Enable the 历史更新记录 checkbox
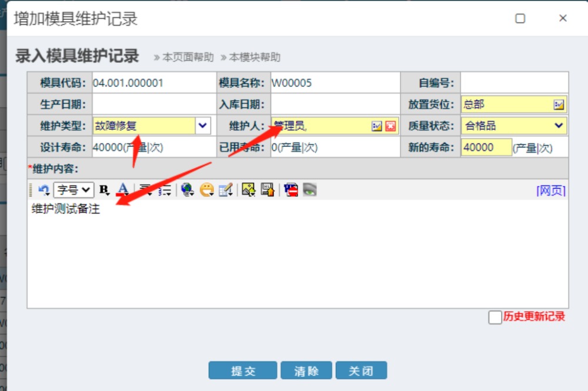This screenshot has height=391, width=588. 495,318
